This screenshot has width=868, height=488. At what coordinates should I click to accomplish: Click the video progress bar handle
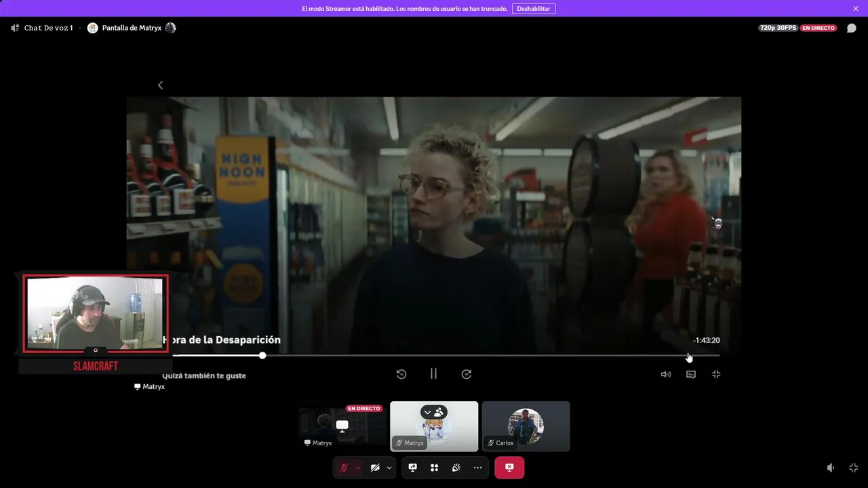click(x=262, y=355)
